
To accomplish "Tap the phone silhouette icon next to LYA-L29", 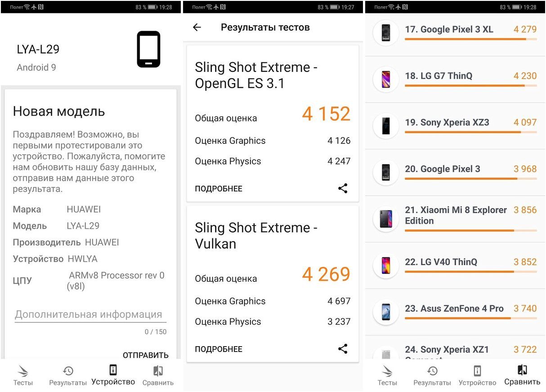I will tap(148, 49).
